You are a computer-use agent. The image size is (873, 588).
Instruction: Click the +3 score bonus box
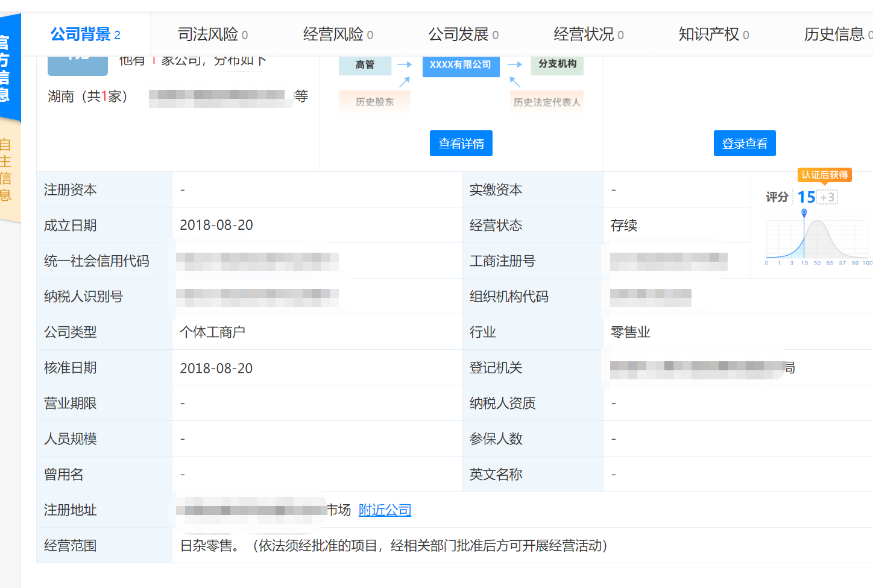pyautogui.click(x=827, y=197)
